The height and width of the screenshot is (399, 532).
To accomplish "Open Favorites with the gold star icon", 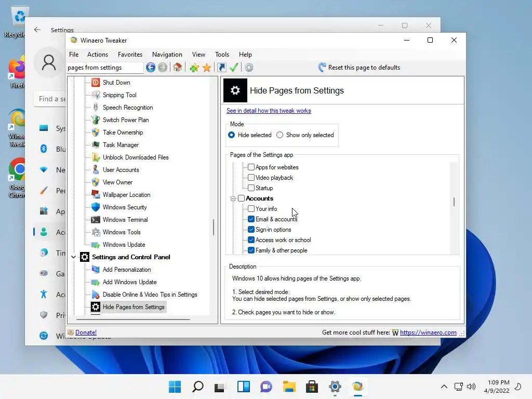I will [207, 68].
